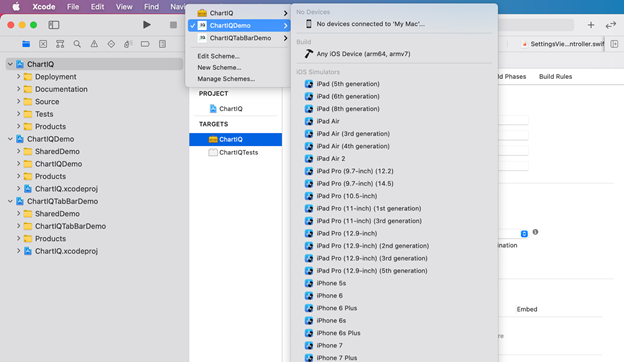The image size is (624, 362).
Task: Open the Find navigator magnifier icon
Action: point(77,44)
